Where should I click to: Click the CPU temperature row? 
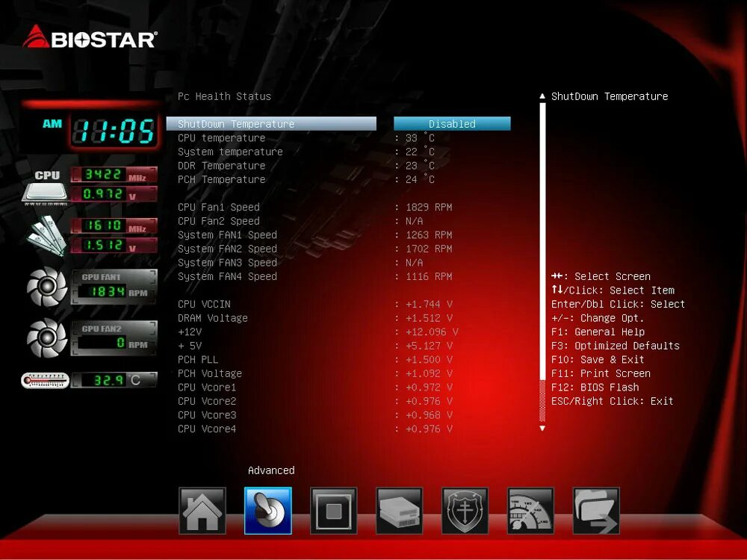click(306, 138)
